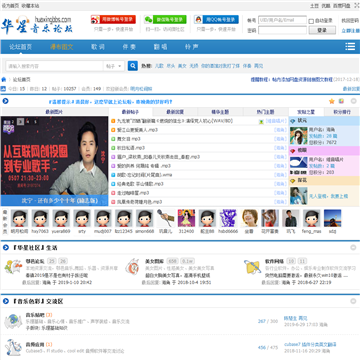Screen dimensions: 360x360
Task: Click the colorful cube icon beside the star
Action: tap(341, 101)
